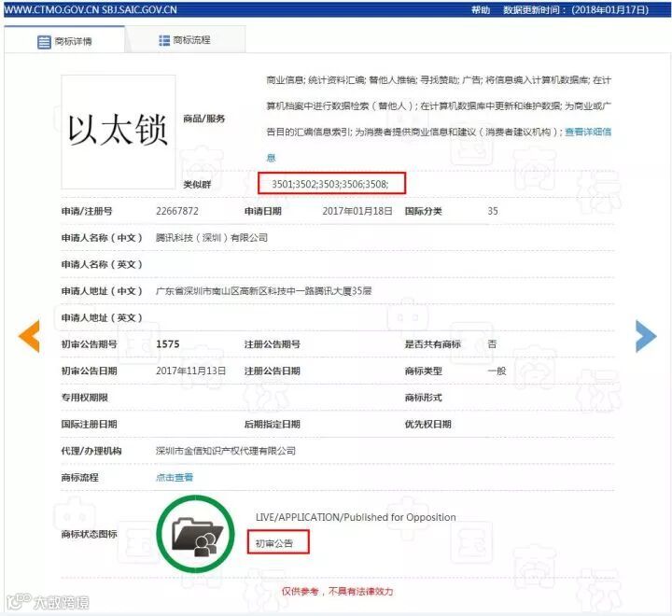The image size is (672, 616).
Task: Open the 帮助 help link
Action: (481, 9)
